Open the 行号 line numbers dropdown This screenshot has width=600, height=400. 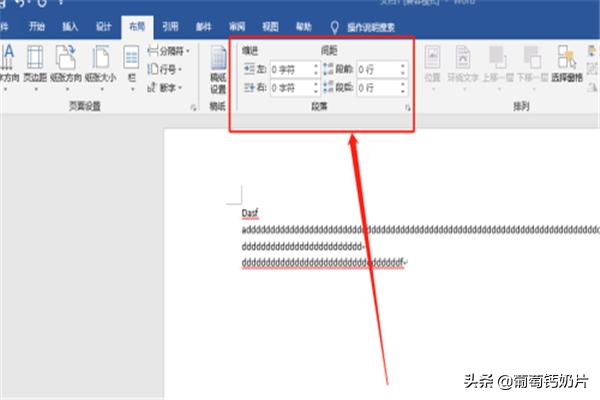(165, 69)
